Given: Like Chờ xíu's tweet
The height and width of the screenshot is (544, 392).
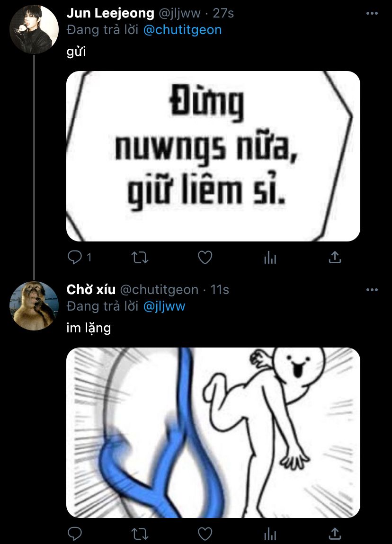Looking at the screenshot, I should point(205,534).
